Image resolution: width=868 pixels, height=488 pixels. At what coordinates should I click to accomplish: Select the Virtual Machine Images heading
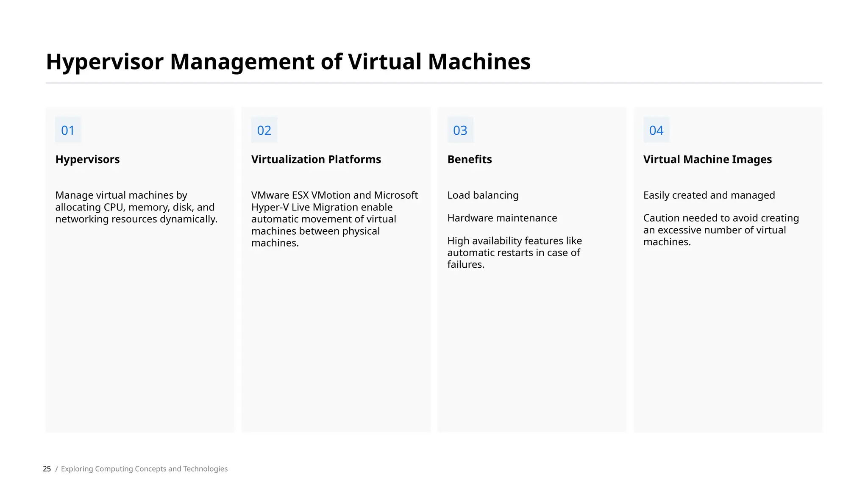[x=707, y=160]
